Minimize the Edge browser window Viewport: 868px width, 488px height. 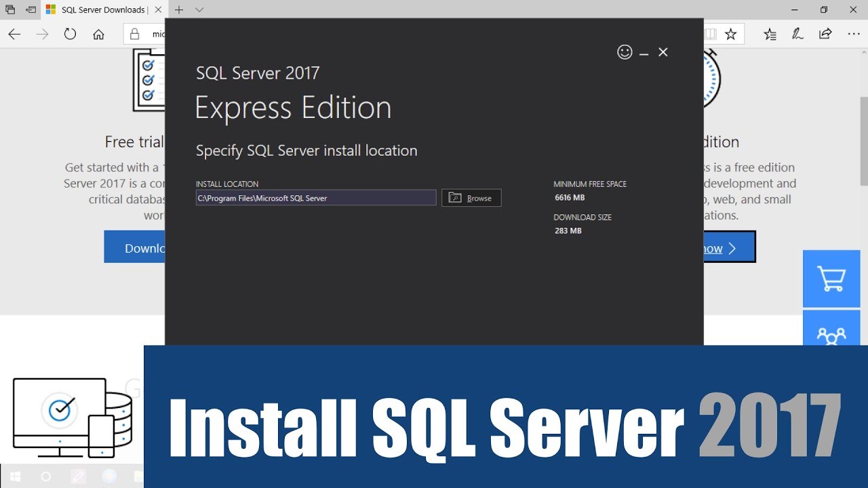click(793, 9)
